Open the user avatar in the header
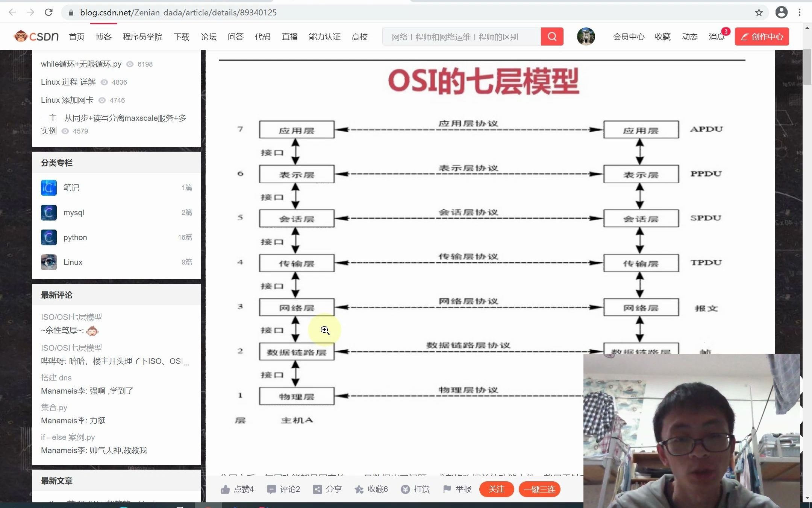The height and width of the screenshot is (508, 812). pos(586,37)
